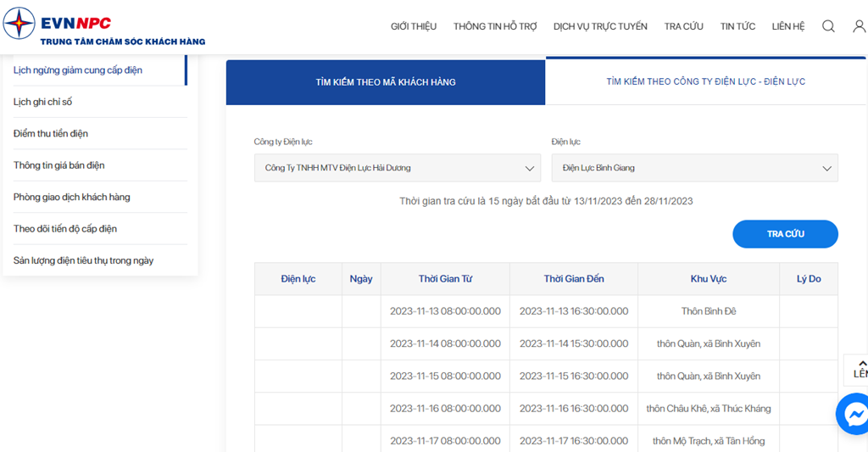The image size is (868, 452).
Task: Click the blue TRA CỨU button
Action: click(785, 234)
